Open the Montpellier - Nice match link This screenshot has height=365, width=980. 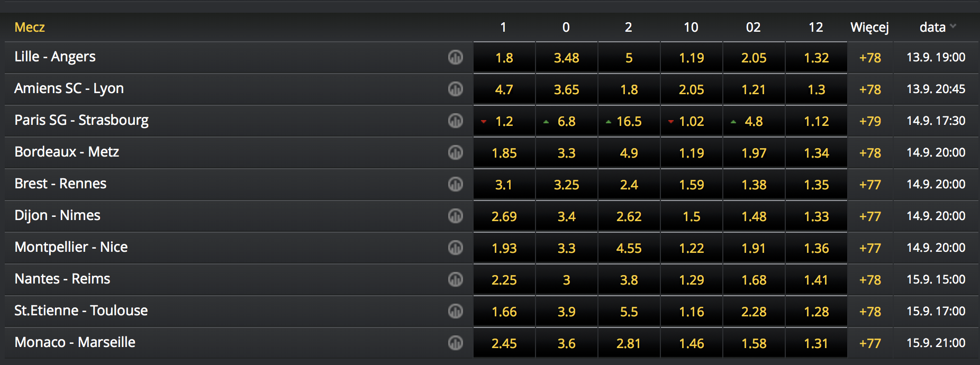click(x=71, y=247)
